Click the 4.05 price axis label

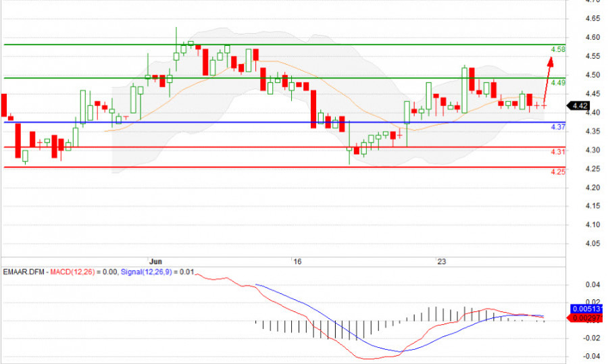pos(593,244)
